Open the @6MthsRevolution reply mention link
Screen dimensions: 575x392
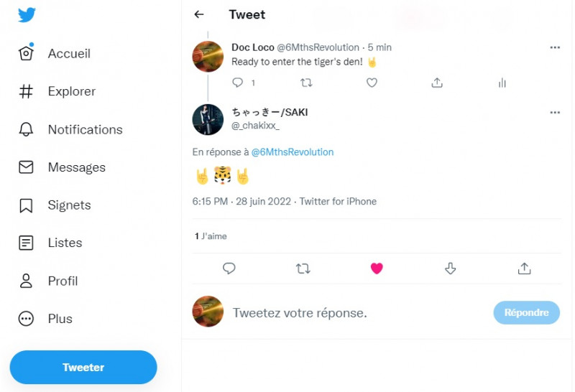pos(292,152)
